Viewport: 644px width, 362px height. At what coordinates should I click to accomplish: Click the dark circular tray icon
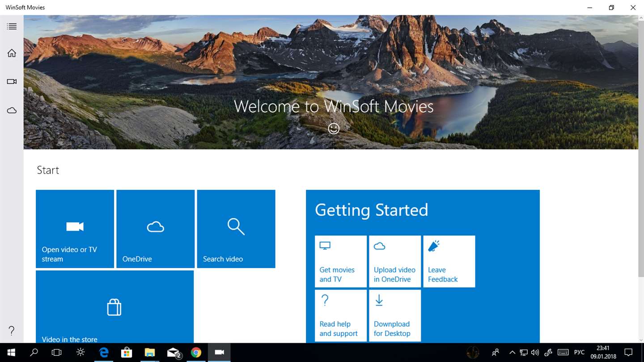point(473,353)
